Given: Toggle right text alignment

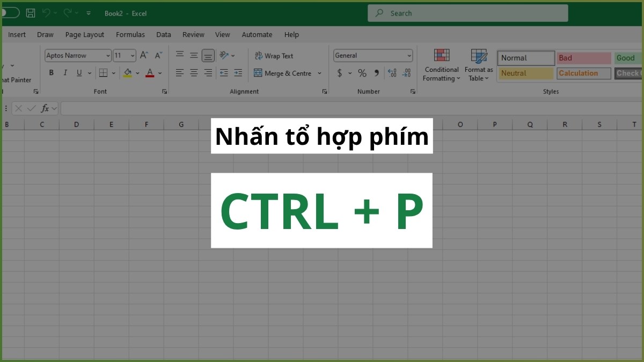Looking at the screenshot, I should tap(208, 73).
